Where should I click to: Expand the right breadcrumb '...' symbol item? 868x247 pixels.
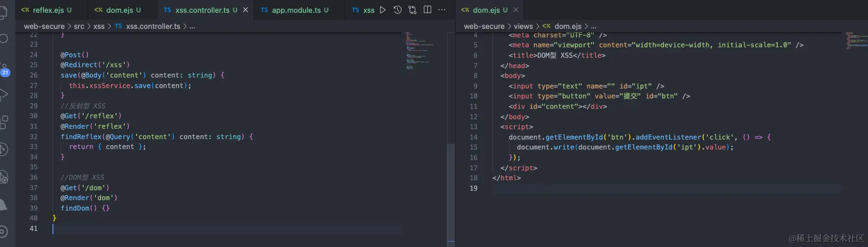click(593, 26)
